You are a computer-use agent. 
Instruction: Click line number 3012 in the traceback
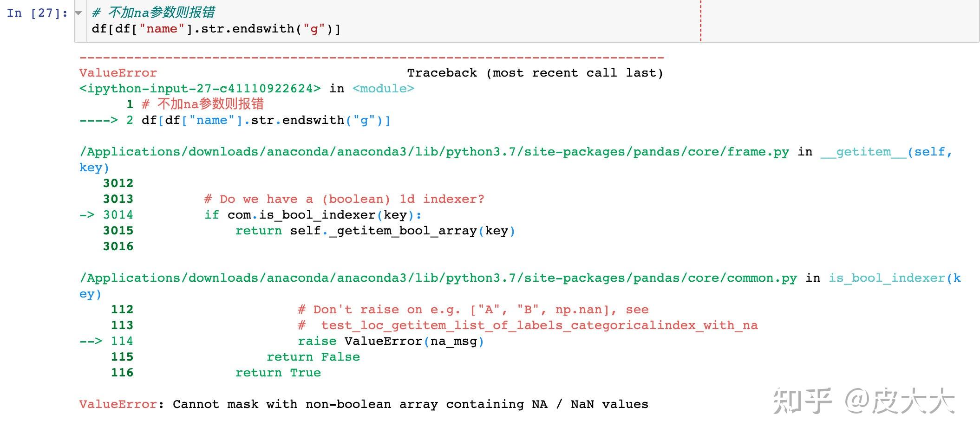coord(118,184)
